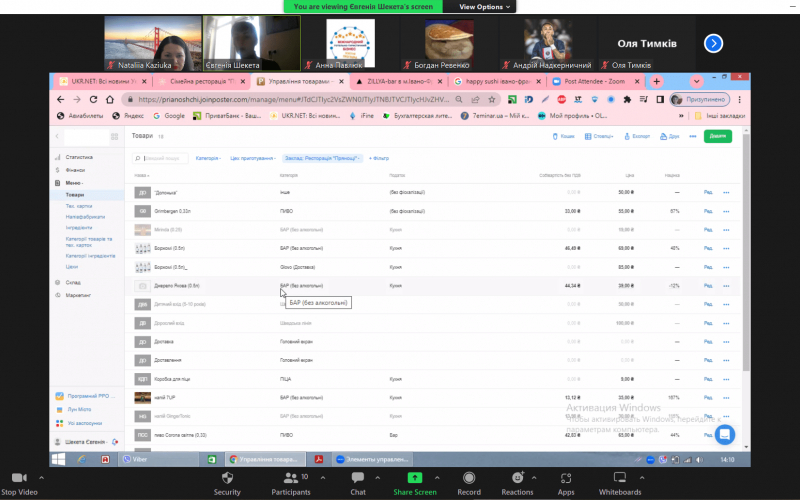Show hidden bookmarks with the double chevron

point(681,116)
